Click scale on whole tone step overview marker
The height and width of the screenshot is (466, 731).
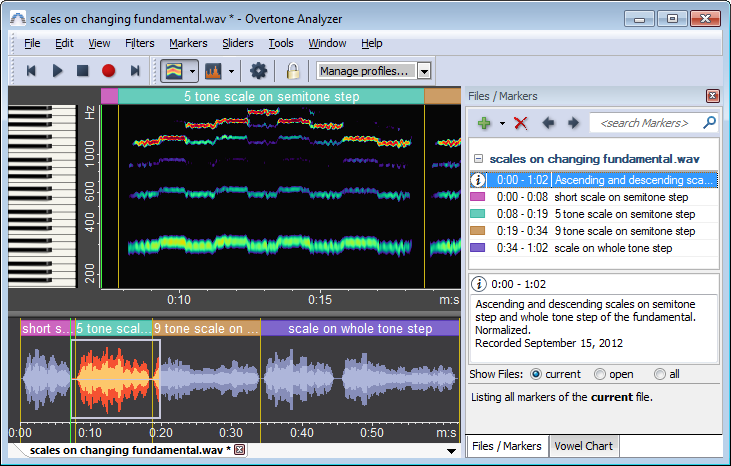point(360,328)
